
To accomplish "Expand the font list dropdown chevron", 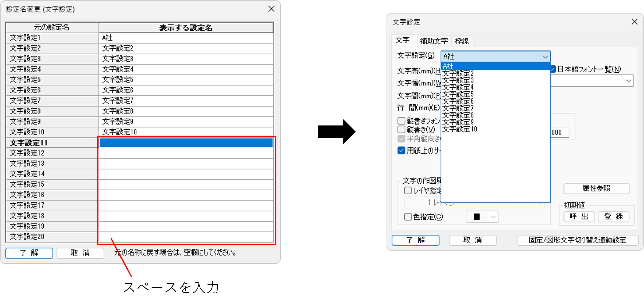I will [628, 81].
